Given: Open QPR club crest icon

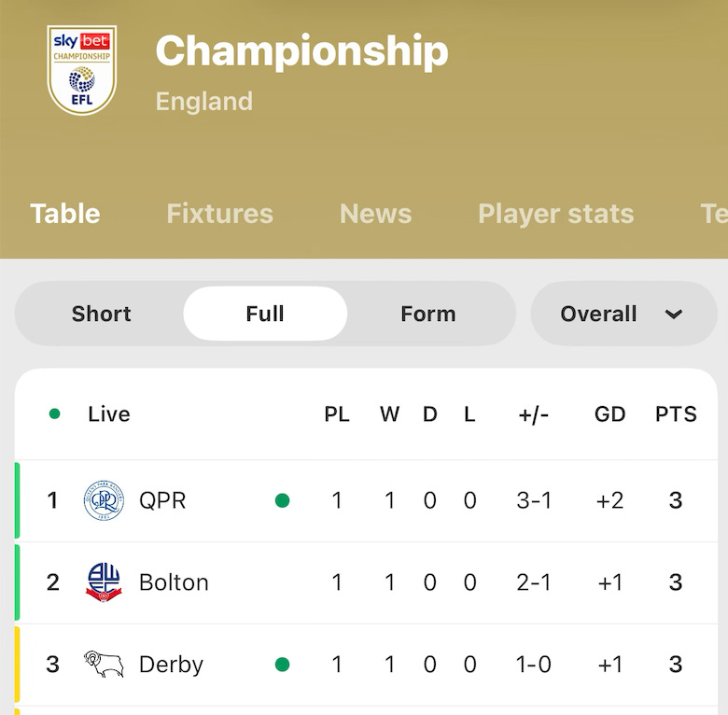Looking at the screenshot, I should (104, 500).
